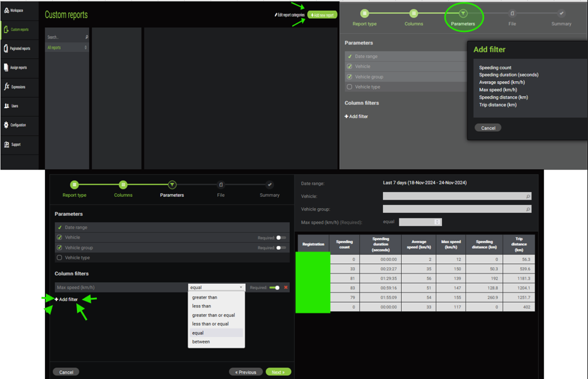Go to Assign reports section
The width and height of the screenshot is (588, 379).
17,67
